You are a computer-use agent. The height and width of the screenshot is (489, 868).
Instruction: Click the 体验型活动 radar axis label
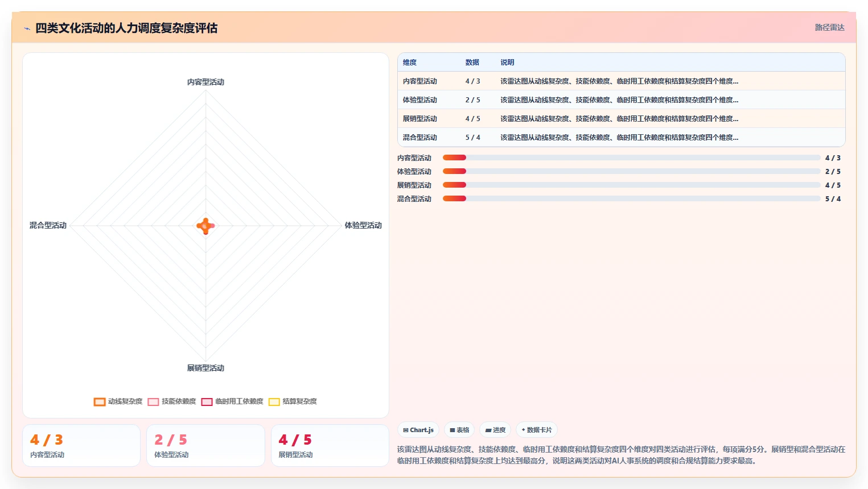[x=363, y=226]
